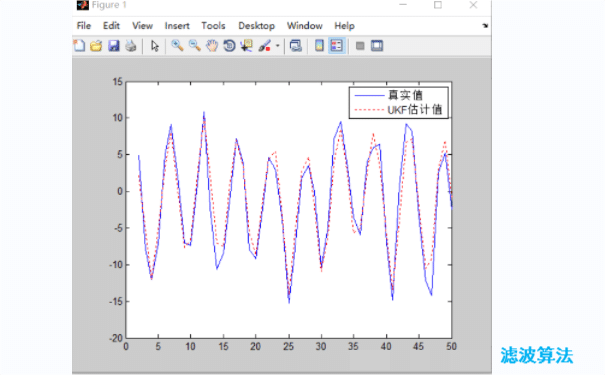Image resolution: width=605 pixels, height=375 pixels.
Task: Activate the Zoom Out magnifier
Action: (194, 46)
